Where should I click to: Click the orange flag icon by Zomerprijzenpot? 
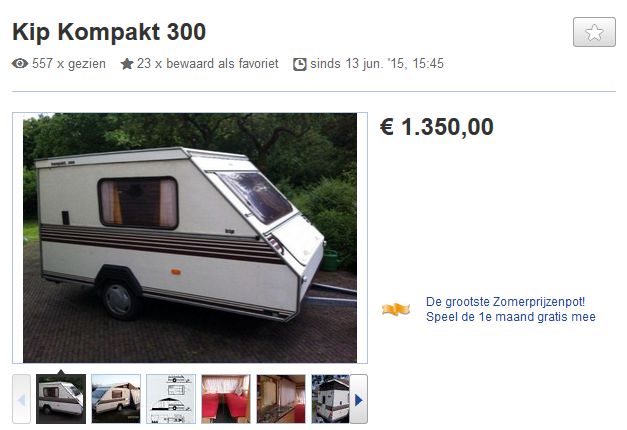tap(396, 309)
